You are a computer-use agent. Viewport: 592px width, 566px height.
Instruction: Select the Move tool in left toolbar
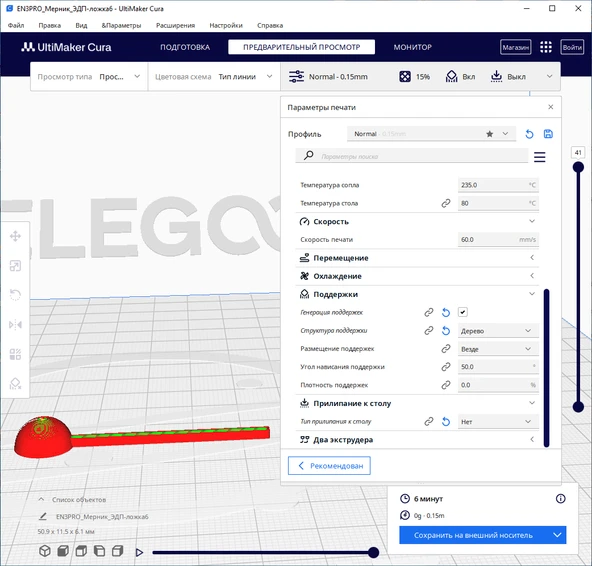pos(15,236)
